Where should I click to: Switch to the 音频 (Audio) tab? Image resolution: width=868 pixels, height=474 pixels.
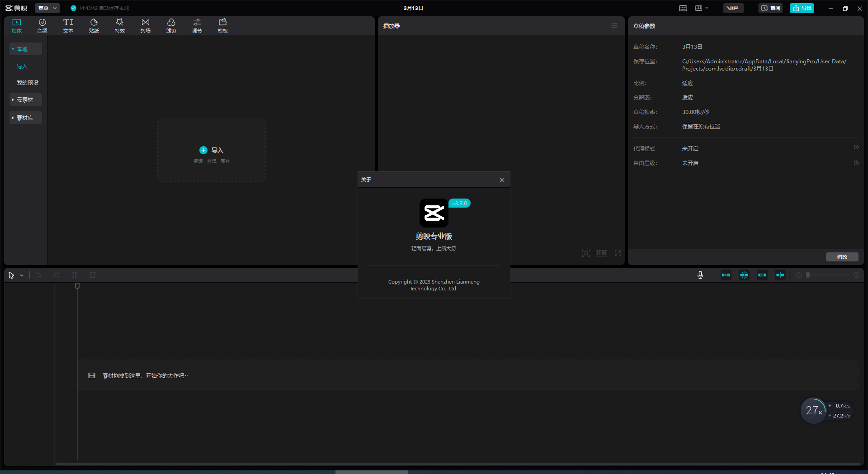[x=42, y=26]
